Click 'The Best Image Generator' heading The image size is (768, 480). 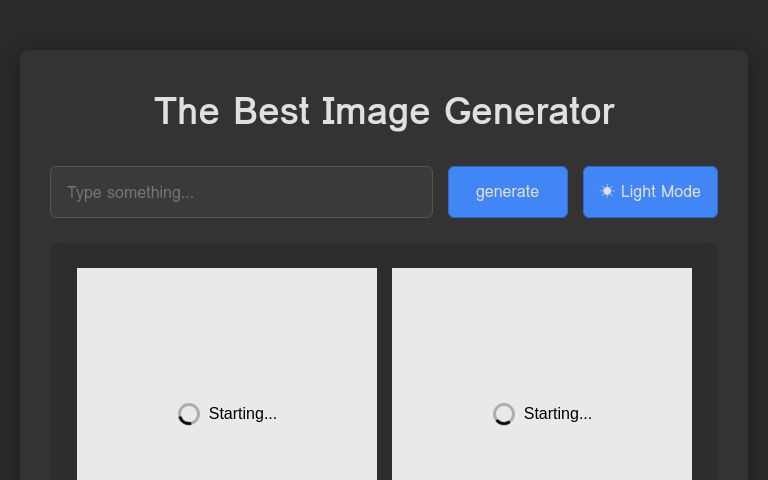[x=384, y=111]
